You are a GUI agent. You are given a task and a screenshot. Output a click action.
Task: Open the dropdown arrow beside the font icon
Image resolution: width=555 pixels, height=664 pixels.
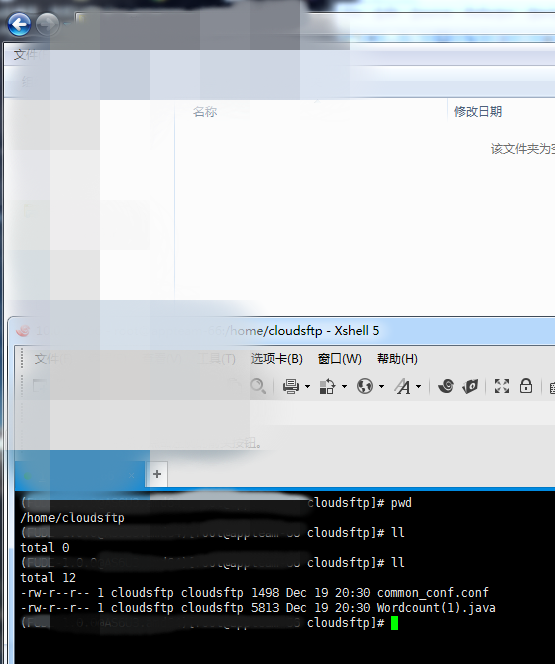(x=418, y=386)
